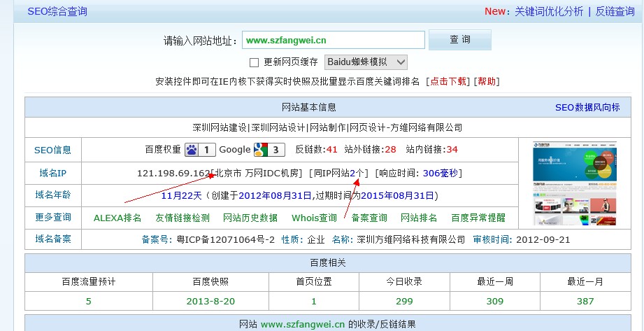Open the Baidu蜘蛛模拟 dropdown
The height and width of the screenshot is (331, 644).
(x=366, y=62)
